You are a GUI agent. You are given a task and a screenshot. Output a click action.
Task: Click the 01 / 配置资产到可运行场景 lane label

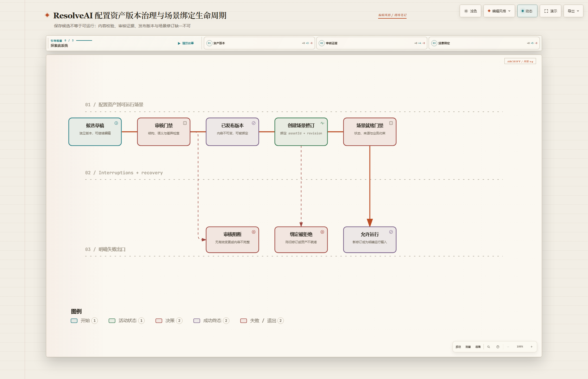coord(114,105)
